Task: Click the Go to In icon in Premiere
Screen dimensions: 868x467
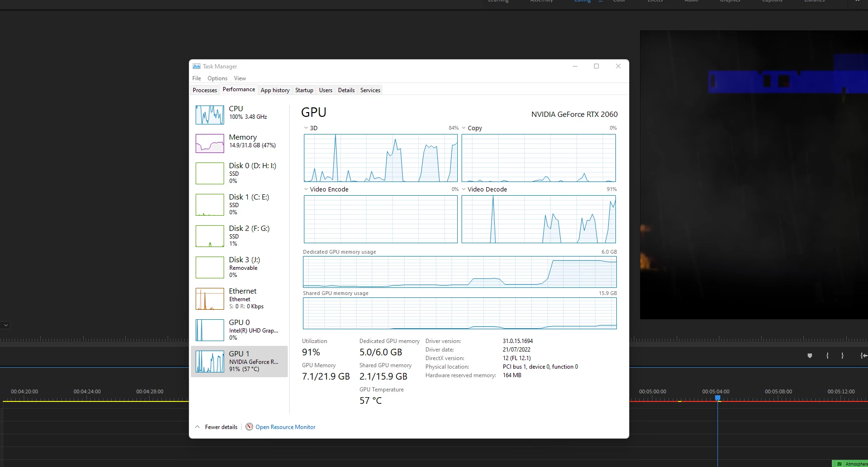Action: point(864,356)
